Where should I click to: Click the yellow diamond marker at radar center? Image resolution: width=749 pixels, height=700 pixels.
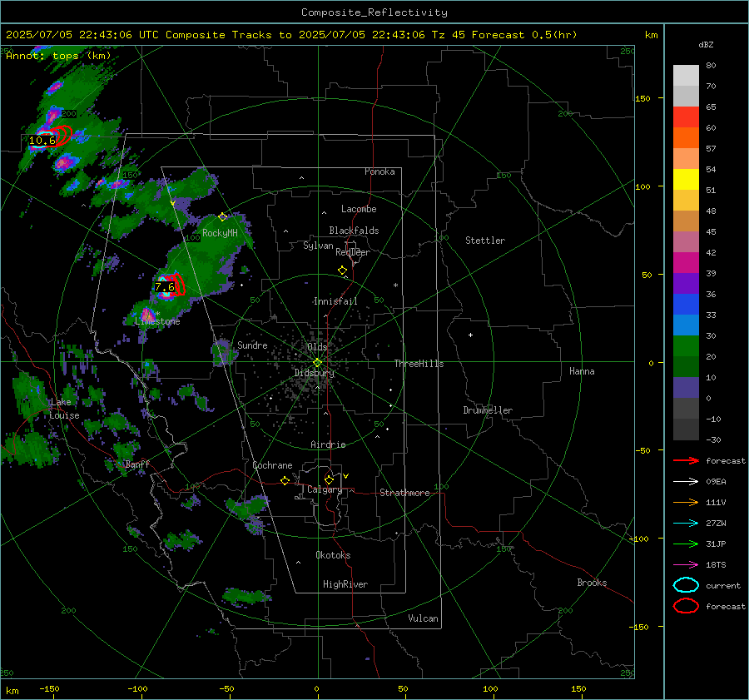pos(317,363)
